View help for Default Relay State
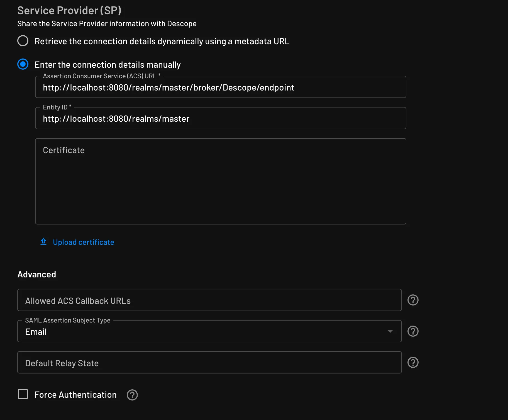Screen dimensions: 508x420 click(x=413, y=362)
